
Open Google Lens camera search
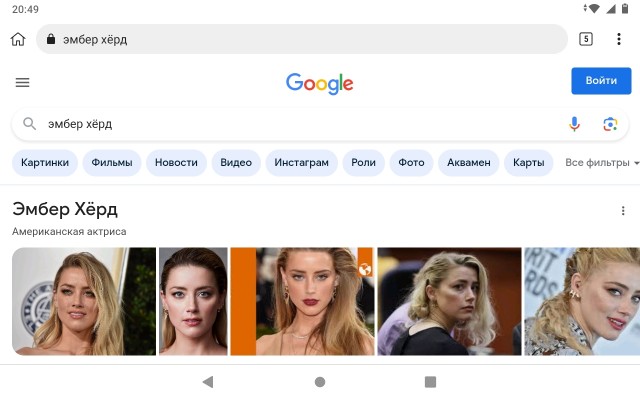coord(610,124)
